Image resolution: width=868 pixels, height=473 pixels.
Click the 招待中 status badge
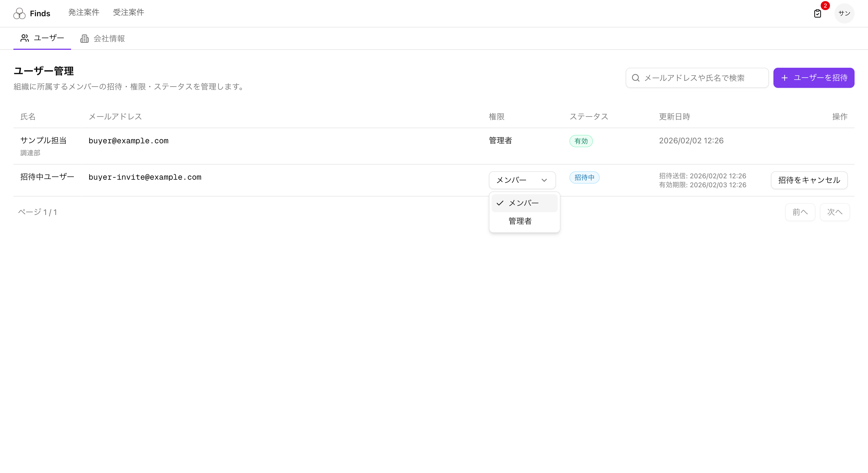(x=584, y=177)
